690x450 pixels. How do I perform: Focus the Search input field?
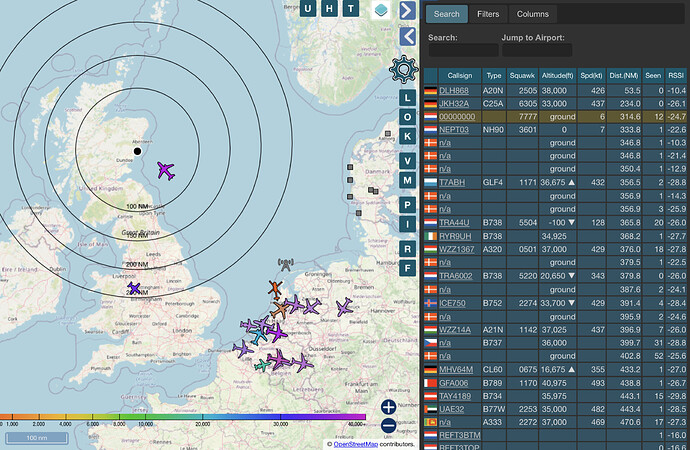(463, 50)
